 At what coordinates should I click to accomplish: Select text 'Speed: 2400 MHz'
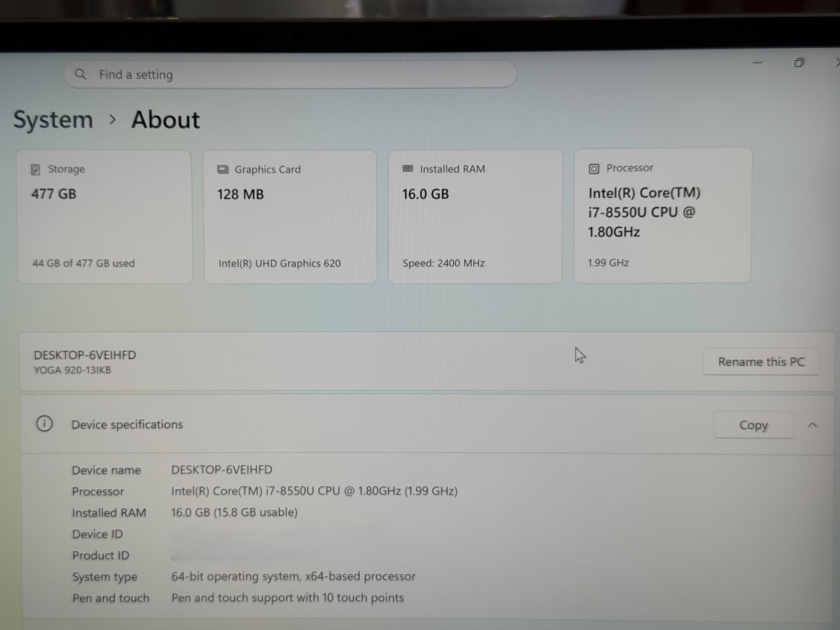coord(444,263)
